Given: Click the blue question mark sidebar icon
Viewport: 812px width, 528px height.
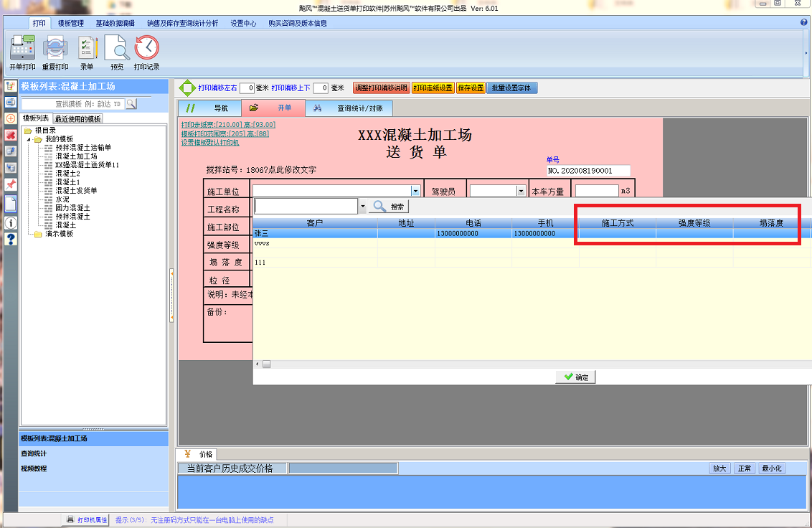Looking at the screenshot, I should pos(11,239).
